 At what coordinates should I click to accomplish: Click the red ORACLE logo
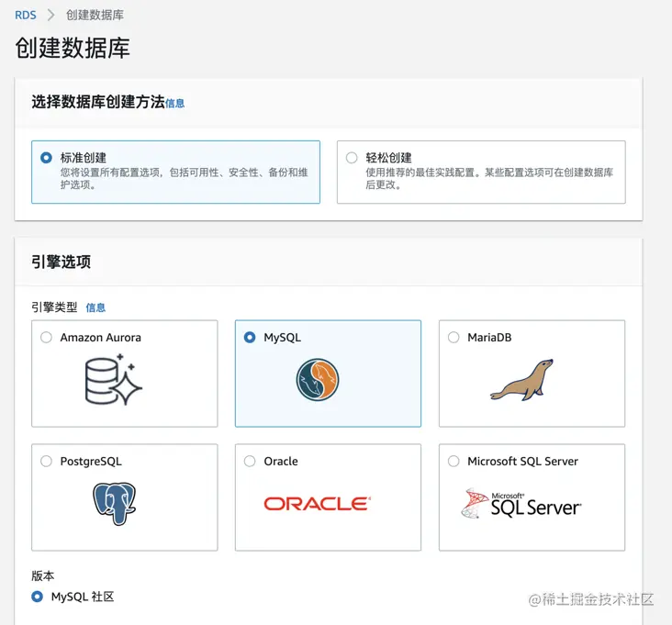click(317, 504)
